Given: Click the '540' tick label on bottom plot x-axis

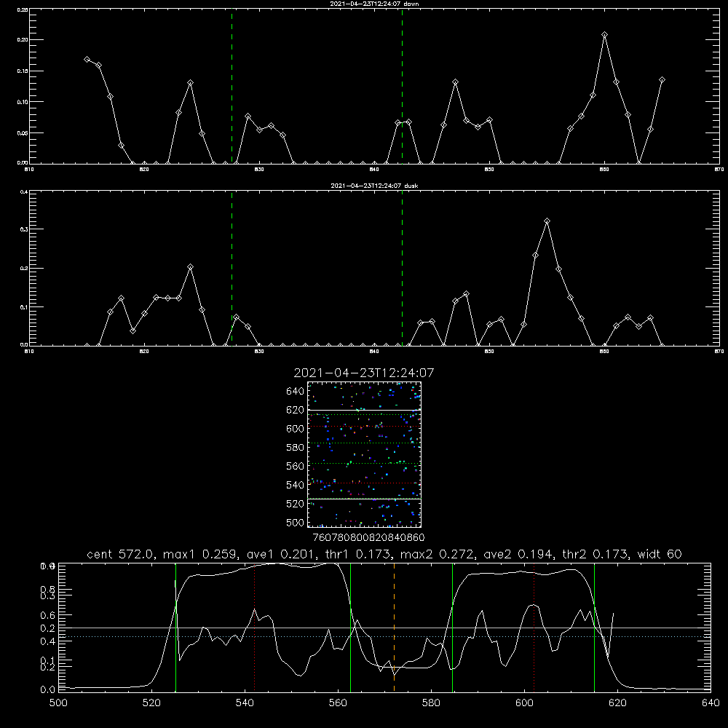Looking at the screenshot, I should point(245,703).
